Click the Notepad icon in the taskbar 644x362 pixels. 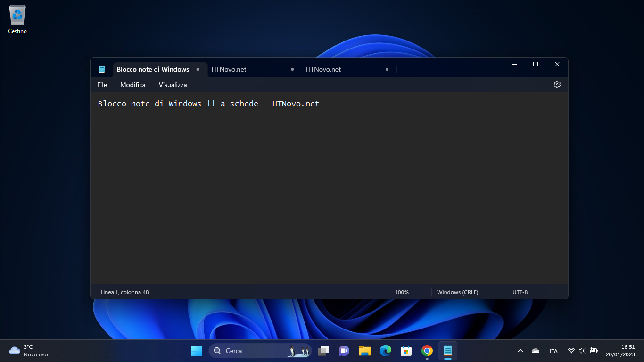448,351
